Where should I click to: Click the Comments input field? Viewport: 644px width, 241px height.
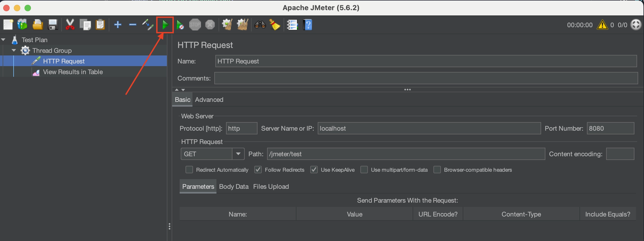(x=426, y=78)
